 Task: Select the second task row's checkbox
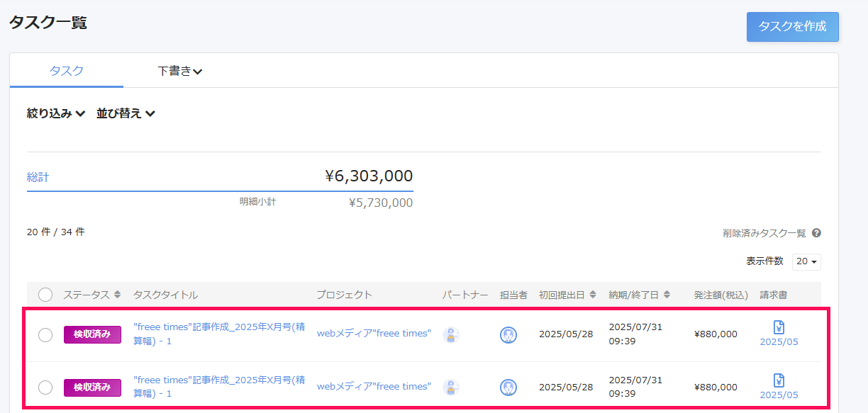coord(45,387)
